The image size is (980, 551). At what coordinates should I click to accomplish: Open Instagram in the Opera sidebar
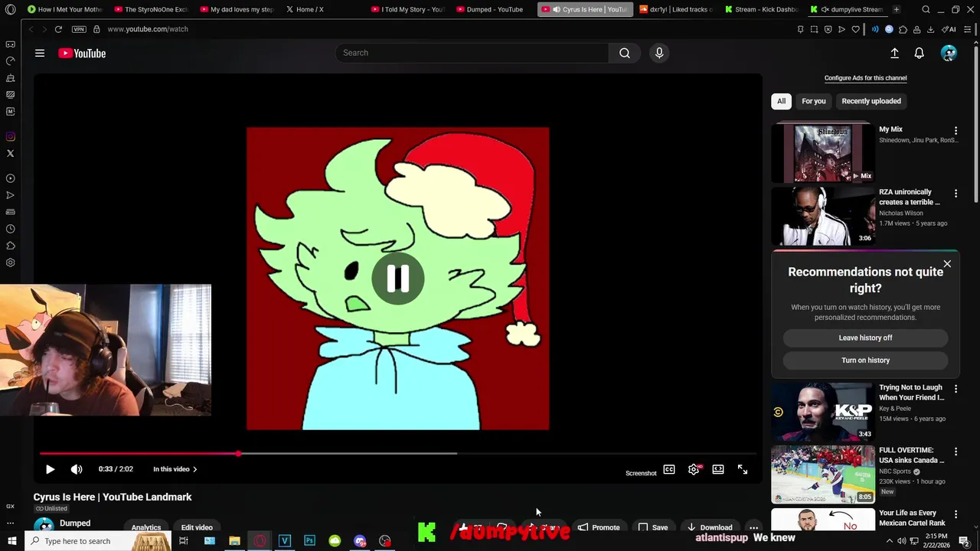click(x=10, y=137)
